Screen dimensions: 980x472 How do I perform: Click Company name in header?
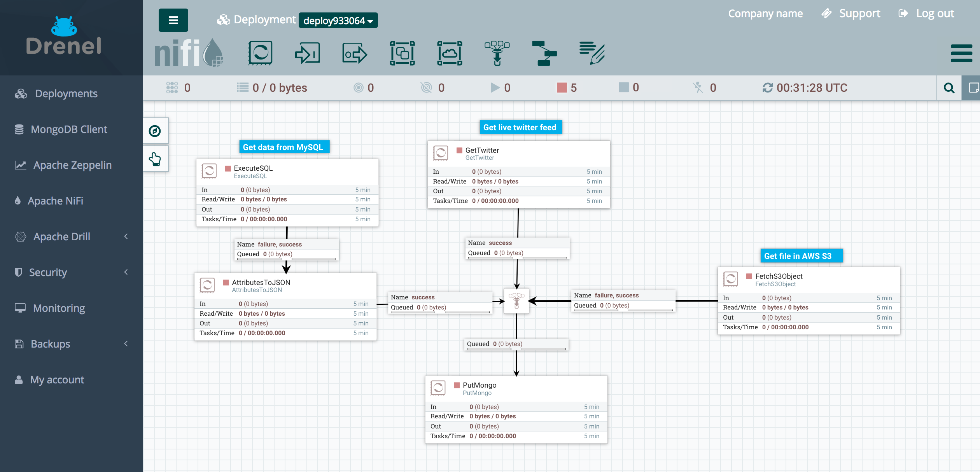(x=765, y=13)
